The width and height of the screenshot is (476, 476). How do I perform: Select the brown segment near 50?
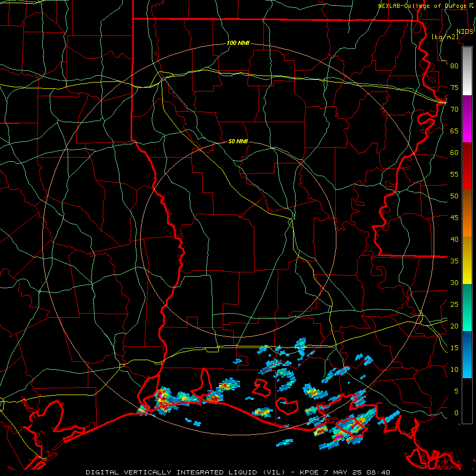tap(467, 200)
